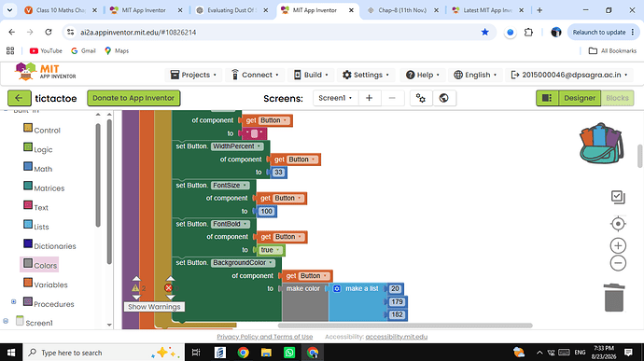Switch to the Designer view
644x361 pixels.
pos(580,98)
